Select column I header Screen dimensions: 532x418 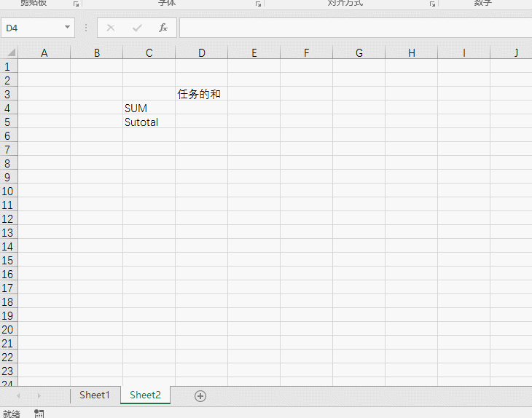(x=463, y=52)
